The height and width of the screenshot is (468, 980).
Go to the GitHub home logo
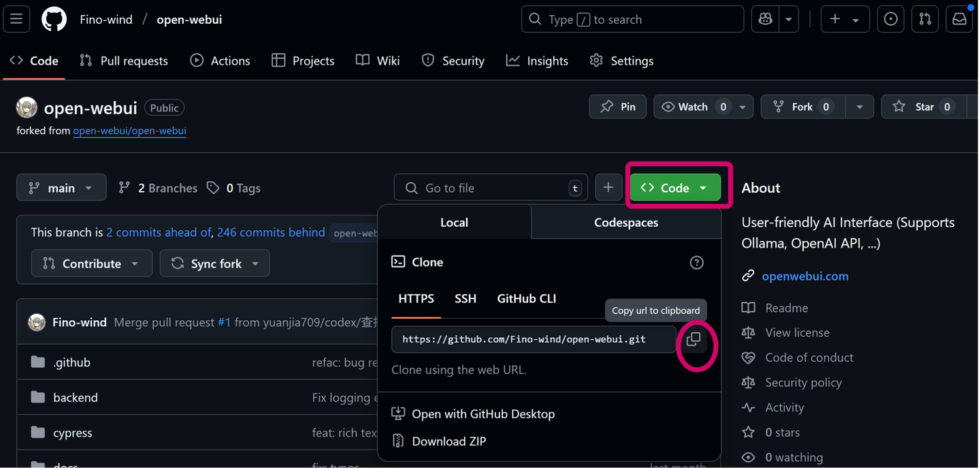[54, 19]
